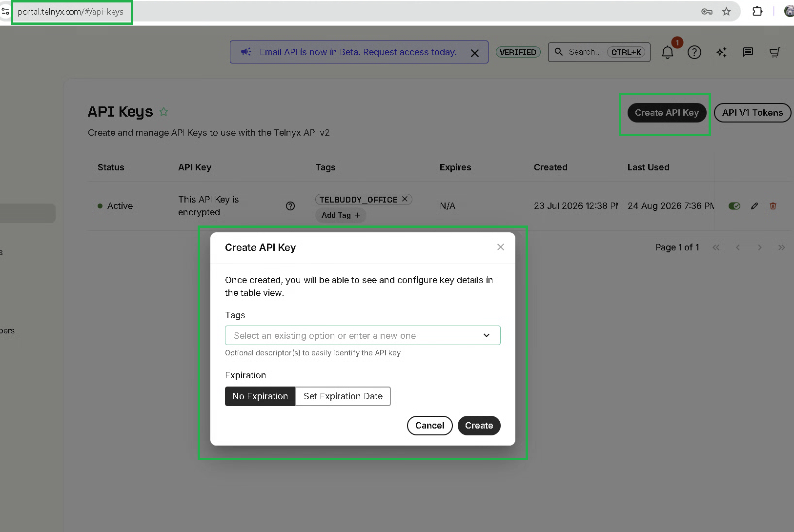Click the megaphone announcement icon
This screenshot has height=532, width=794.
tap(246, 52)
